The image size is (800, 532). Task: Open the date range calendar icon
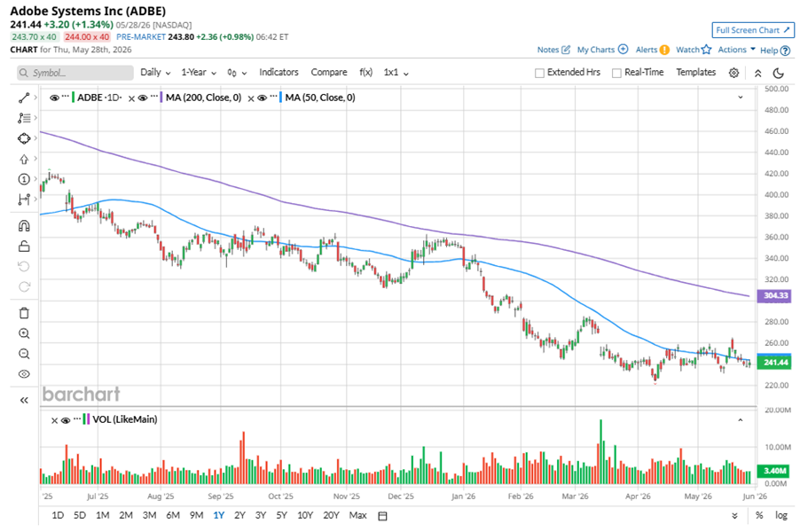pyautogui.click(x=382, y=516)
